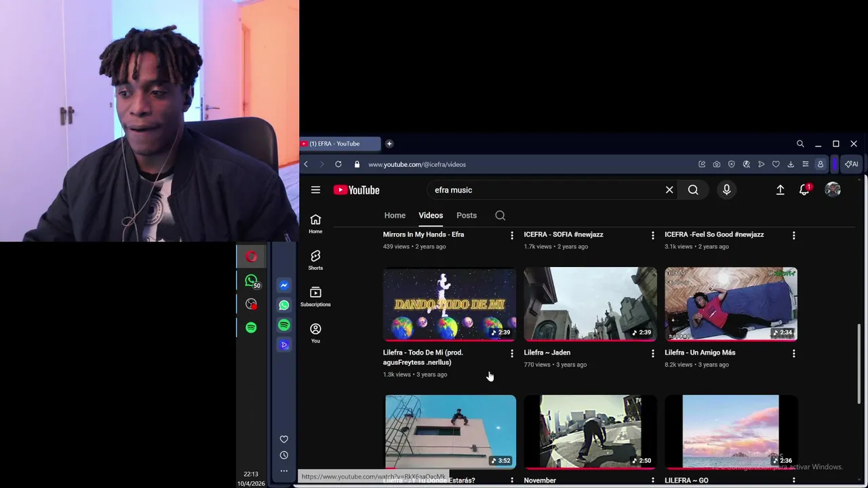Open OBS icon in Windows taskbar
Image resolution: width=868 pixels, height=488 pixels.
(251, 304)
